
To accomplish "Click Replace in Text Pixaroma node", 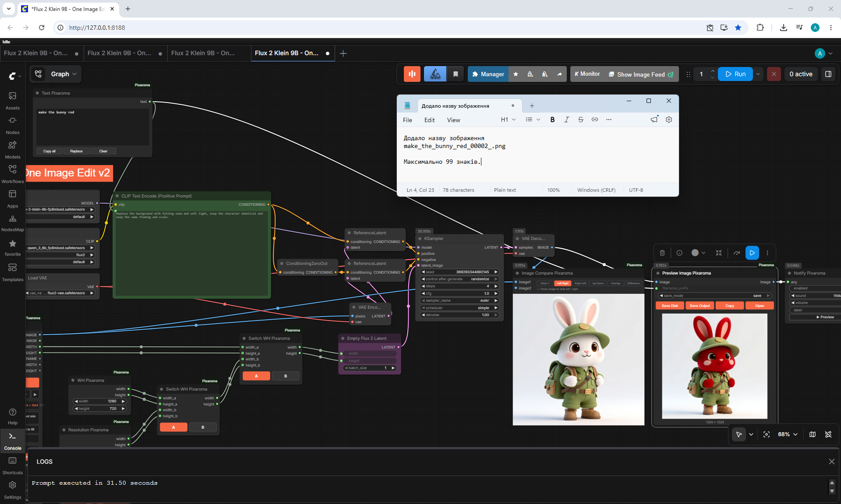I will [x=76, y=151].
